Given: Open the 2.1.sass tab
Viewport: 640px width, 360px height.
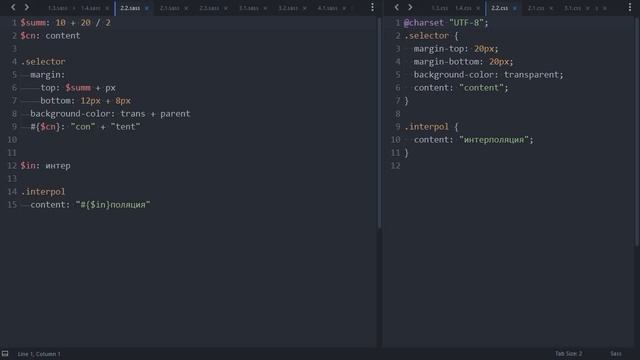Looking at the screenshot, I should tap(169, 8).
